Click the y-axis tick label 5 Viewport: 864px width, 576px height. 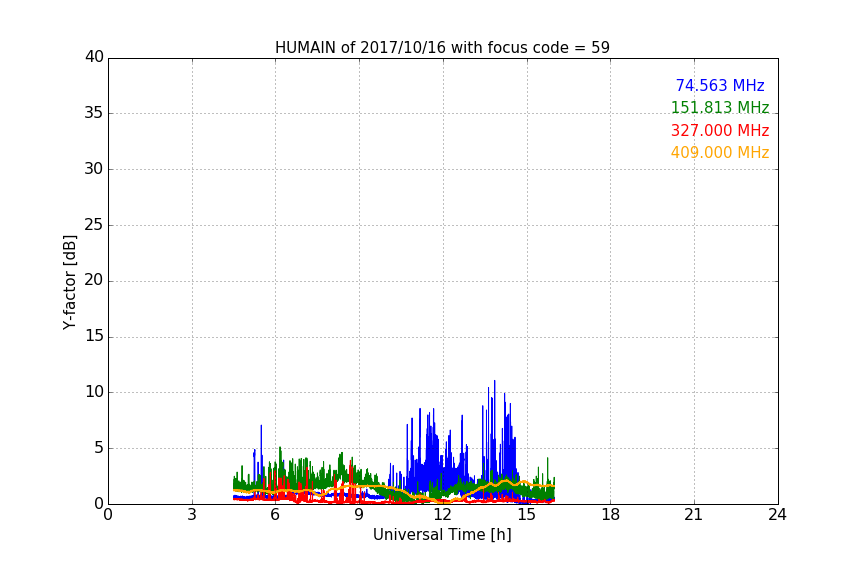99,448
